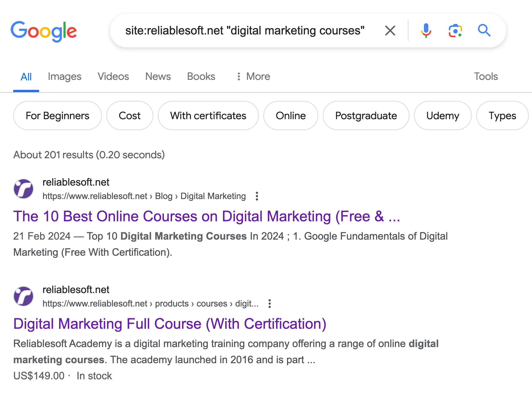Apply the For Beginners filter chip
532x403 pixels.
tap(57, 116)
